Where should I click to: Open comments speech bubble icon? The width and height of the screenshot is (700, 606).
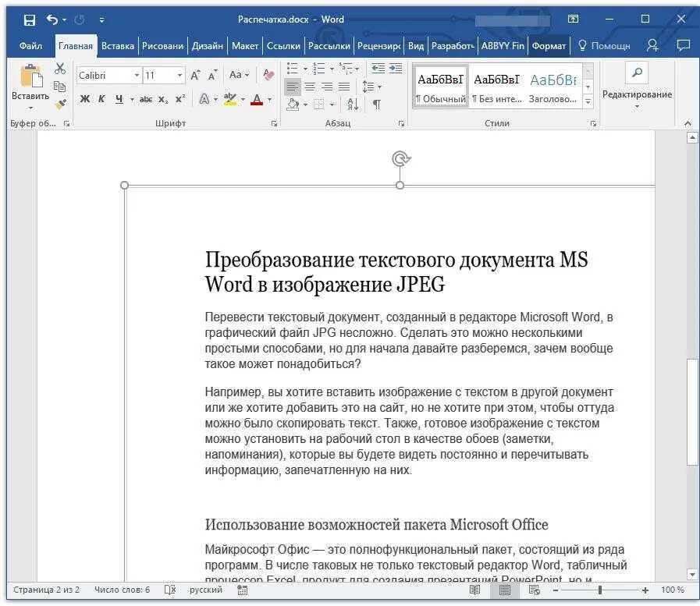pyautogui.click(x=684, y=45)
